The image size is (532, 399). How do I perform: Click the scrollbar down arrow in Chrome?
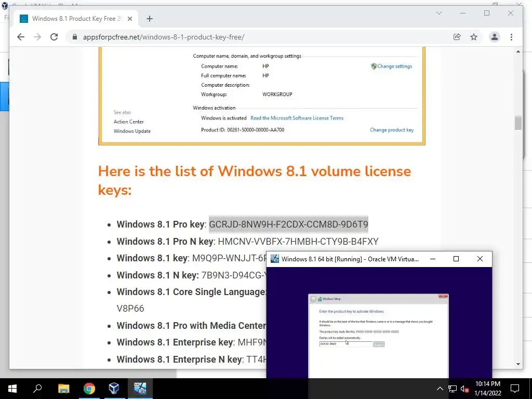pyautogui.click(x=518, y=364)
